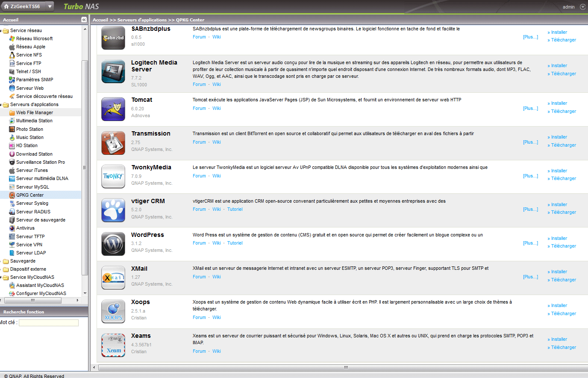The width and height of the screenshot is (588, 378).
Task: Click the Xoops application icon
Action: 113,311
